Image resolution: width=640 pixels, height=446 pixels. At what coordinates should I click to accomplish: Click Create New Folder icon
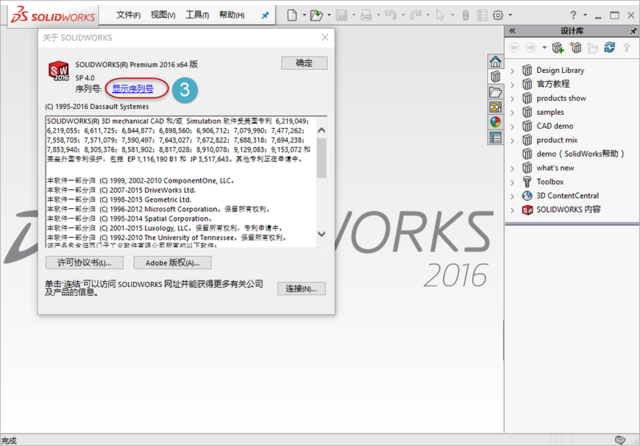[593, 48]
